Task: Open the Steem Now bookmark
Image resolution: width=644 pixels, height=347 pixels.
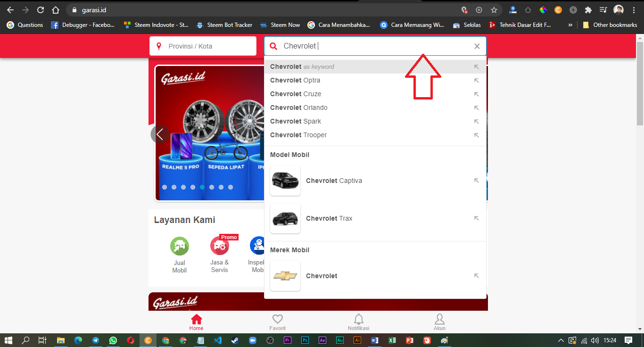Action: (280, 25)
